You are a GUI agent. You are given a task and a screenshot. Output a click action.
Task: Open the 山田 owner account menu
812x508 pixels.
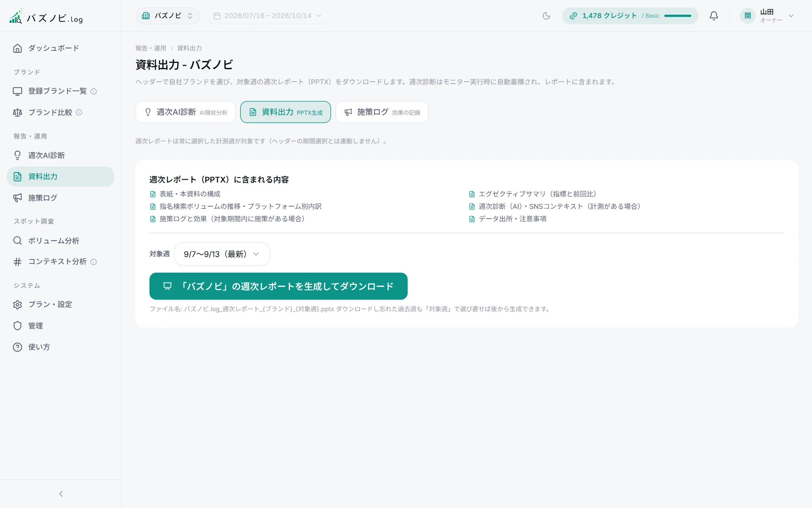(767, 16)
